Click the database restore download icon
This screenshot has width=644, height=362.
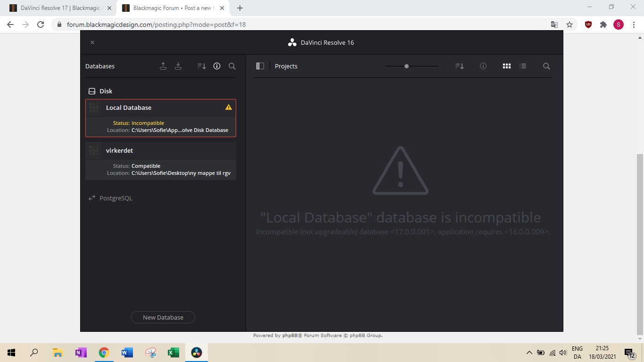click(178, 66)
